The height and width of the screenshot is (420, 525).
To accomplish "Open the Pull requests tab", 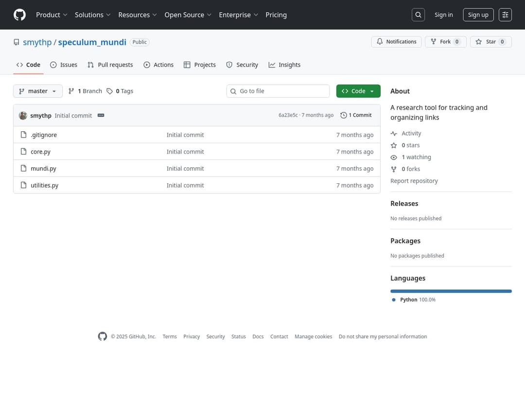I will click(110, 65).
